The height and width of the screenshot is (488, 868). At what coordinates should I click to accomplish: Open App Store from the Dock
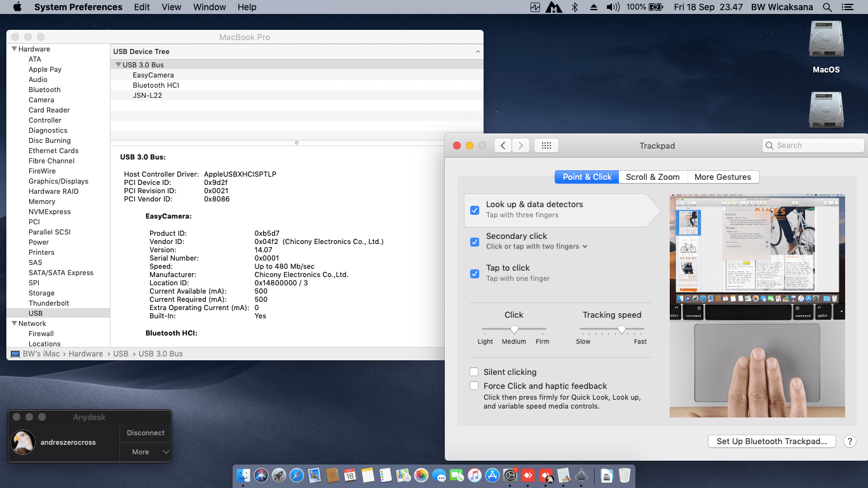(492, 475)
